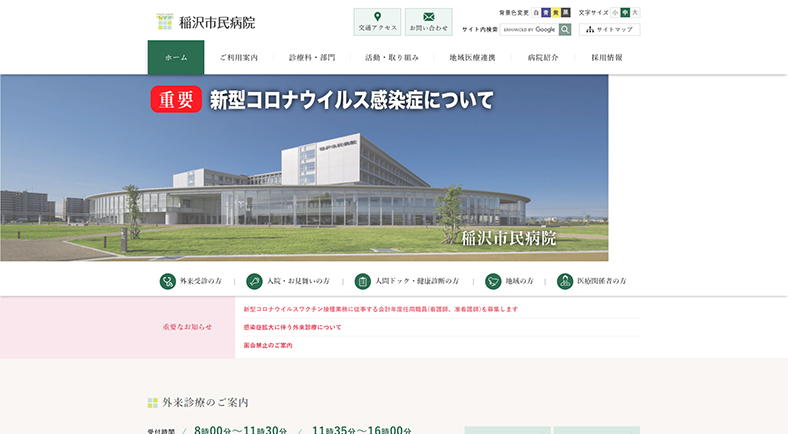Image resolution: width=788 pixels, height=434 pixels.
Task: Set background color to yellow (黄)
Action: coord(556,13)
